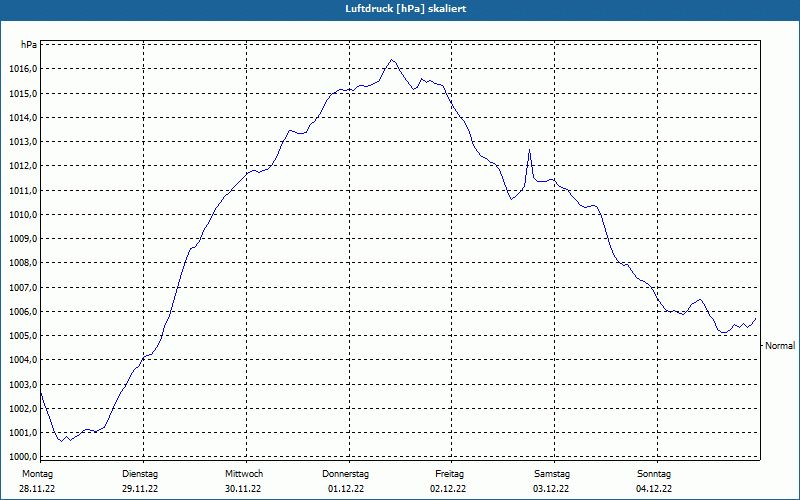Click the 'Sonntag' day label
800x500 pixels.
(654, 474)
